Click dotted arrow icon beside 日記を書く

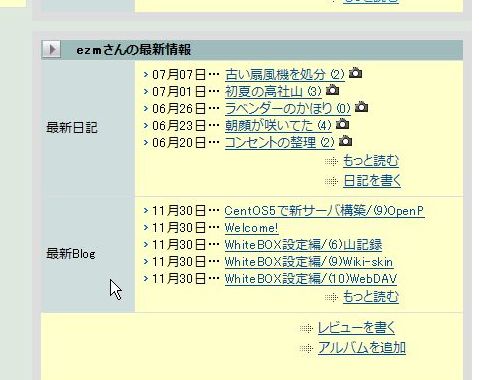click(x=332, y=181)
